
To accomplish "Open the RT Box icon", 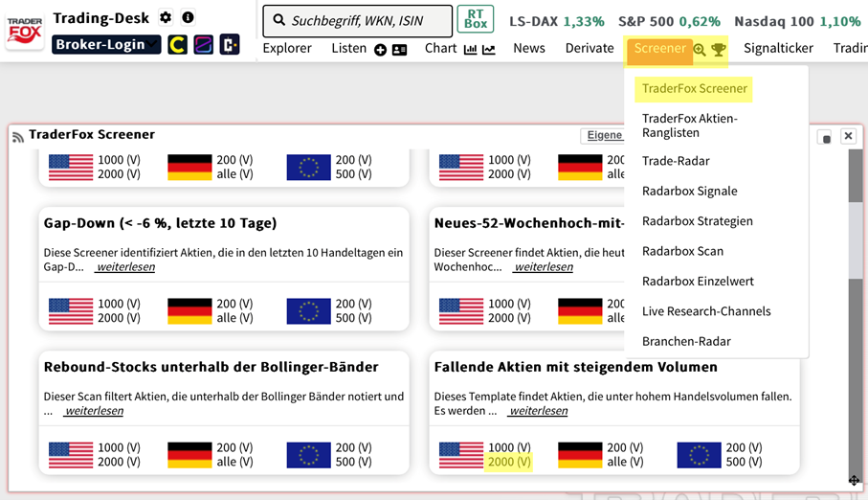I will tap(476, 19).
